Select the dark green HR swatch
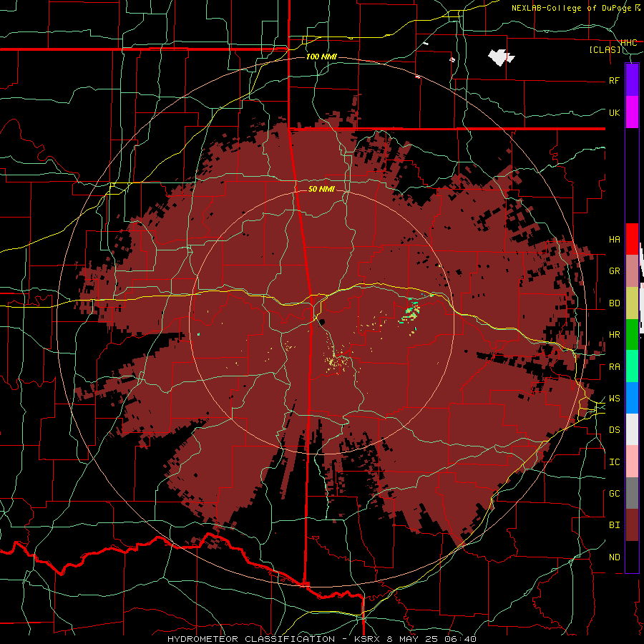Screen dimensions: 644x644 pos(632,335)
